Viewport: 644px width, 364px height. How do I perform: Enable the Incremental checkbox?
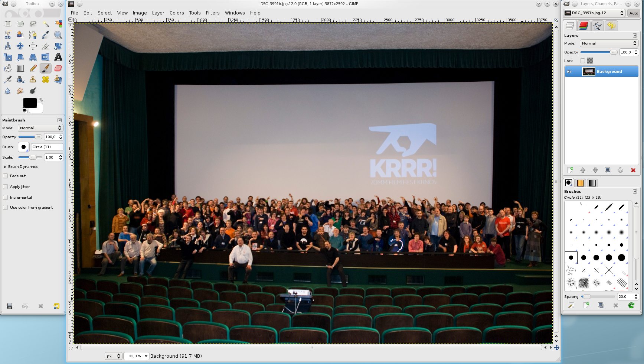[x=6, y=198]
